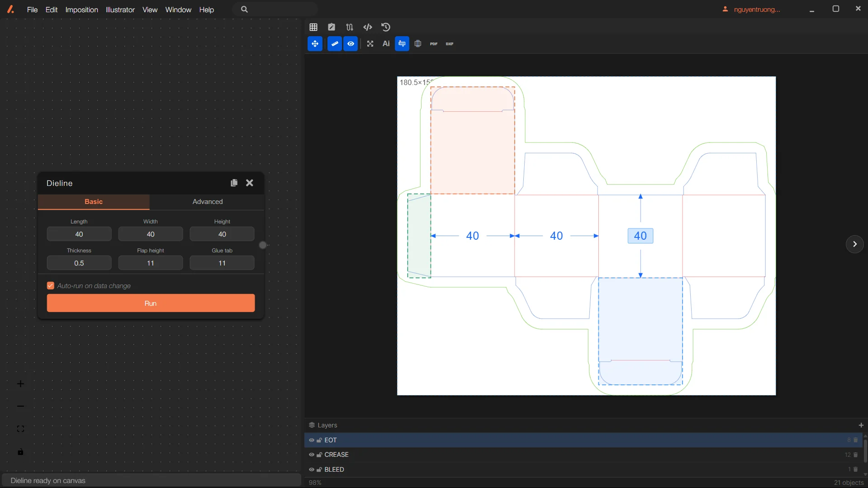
Task: Open the Illustrator menu
Action: click(x=120, y=9)
